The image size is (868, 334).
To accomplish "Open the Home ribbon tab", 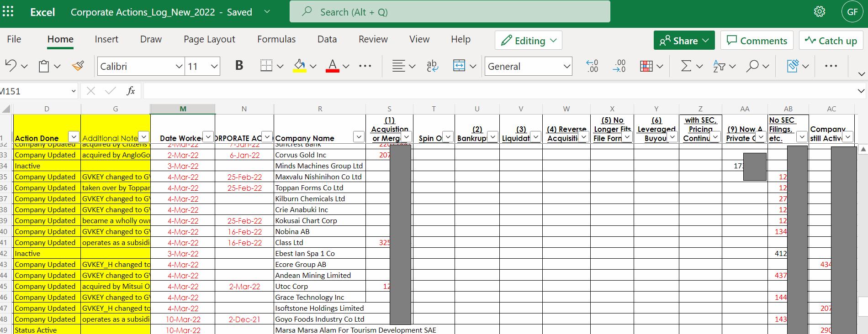I will [x=60, y=39].
